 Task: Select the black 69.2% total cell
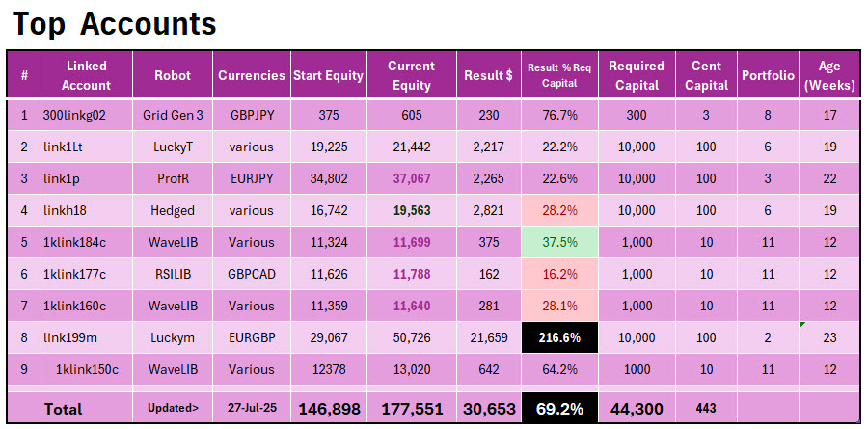pos(559,409)
